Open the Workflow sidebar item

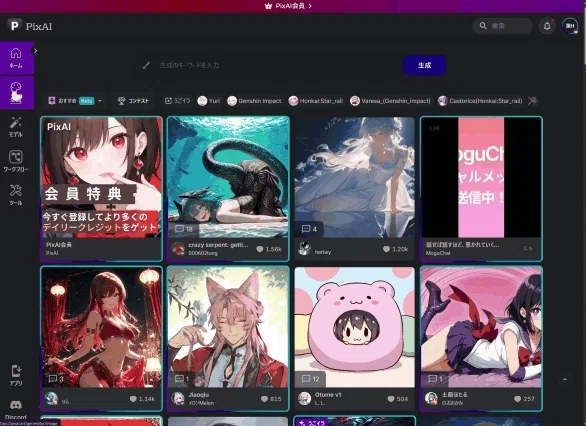click(x=16, y=161)
